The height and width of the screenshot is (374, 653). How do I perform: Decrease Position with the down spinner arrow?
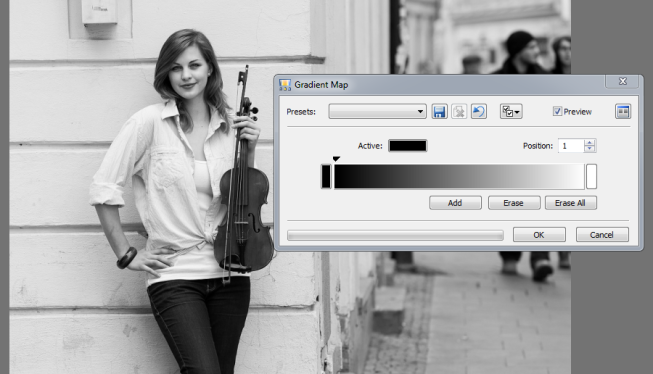[x=590, y=149]
